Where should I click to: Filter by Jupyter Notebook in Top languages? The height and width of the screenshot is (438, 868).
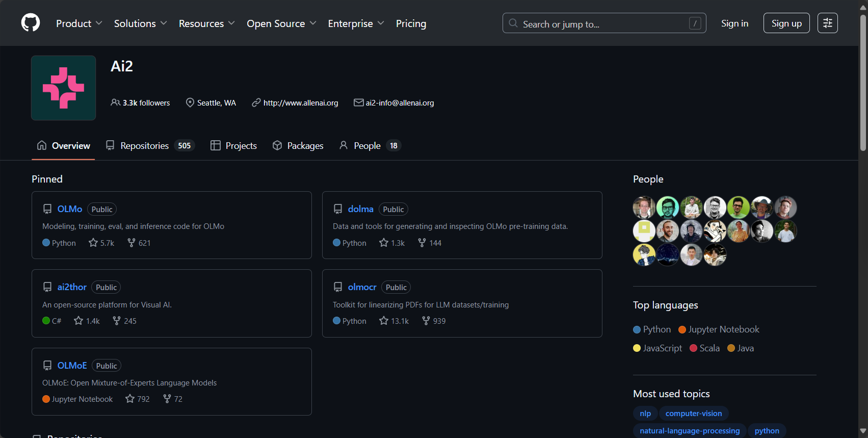pos(719,329)
